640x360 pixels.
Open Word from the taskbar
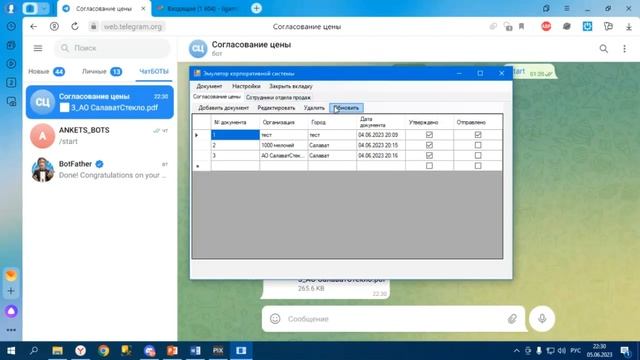coord(195,351)
